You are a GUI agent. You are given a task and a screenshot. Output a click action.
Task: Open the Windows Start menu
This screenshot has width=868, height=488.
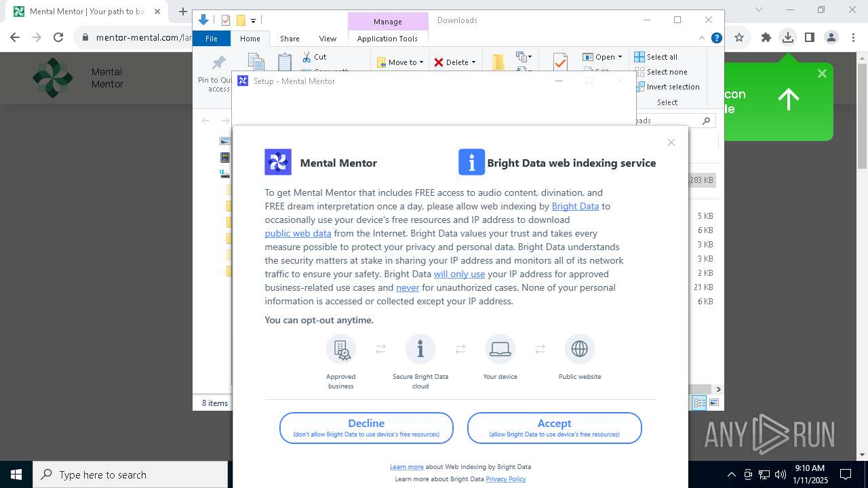pos(16,474)
